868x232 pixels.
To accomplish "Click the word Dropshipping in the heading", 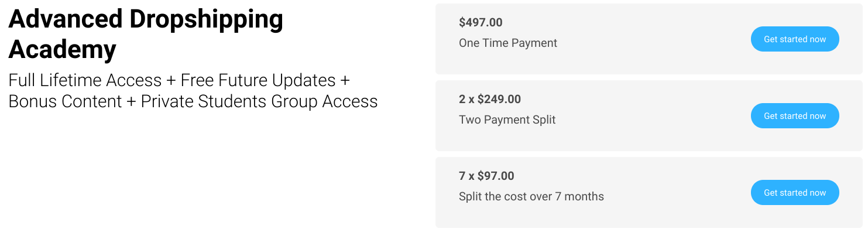I will pyautogui.click(x=207, y=21).
